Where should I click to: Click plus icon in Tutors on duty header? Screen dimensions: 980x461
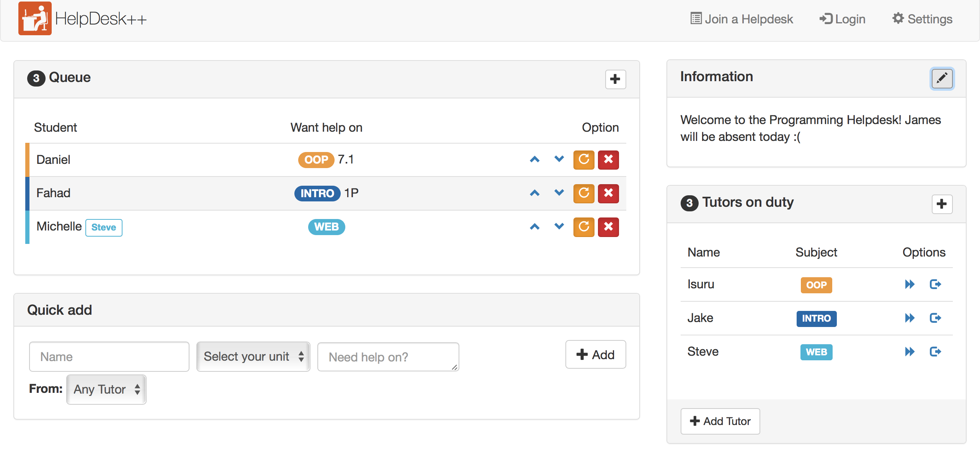[x=942, y=204]
